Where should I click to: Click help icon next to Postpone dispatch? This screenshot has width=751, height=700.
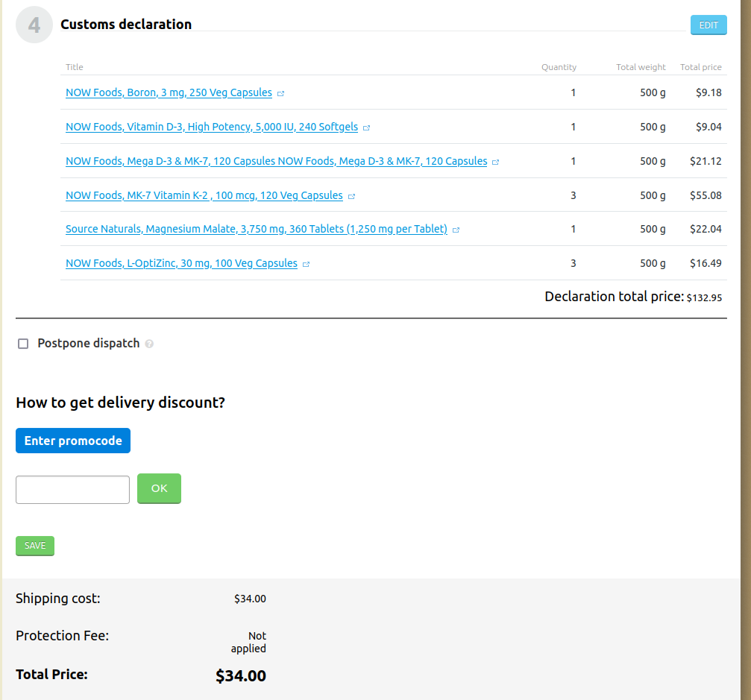149,344
